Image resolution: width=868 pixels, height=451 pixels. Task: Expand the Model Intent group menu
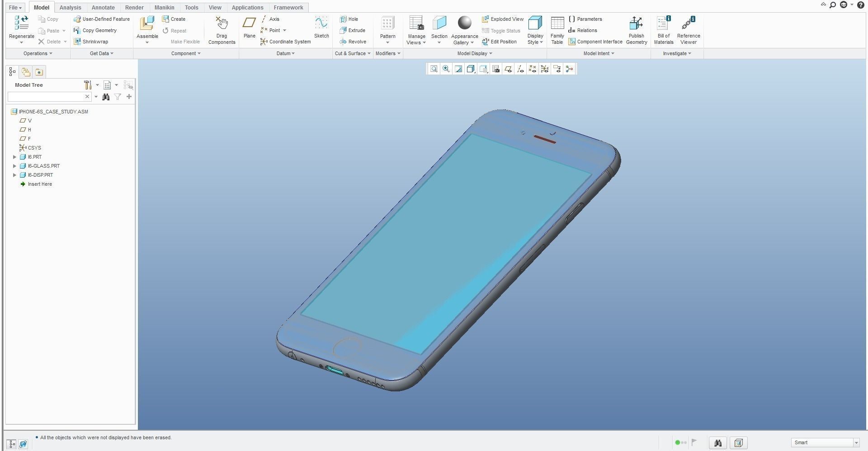(599, 53)
